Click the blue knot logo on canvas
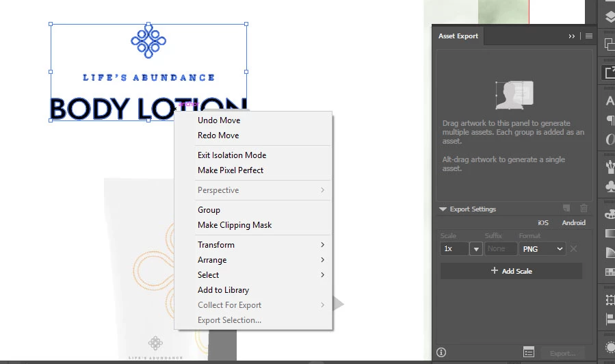 point(148,41)
